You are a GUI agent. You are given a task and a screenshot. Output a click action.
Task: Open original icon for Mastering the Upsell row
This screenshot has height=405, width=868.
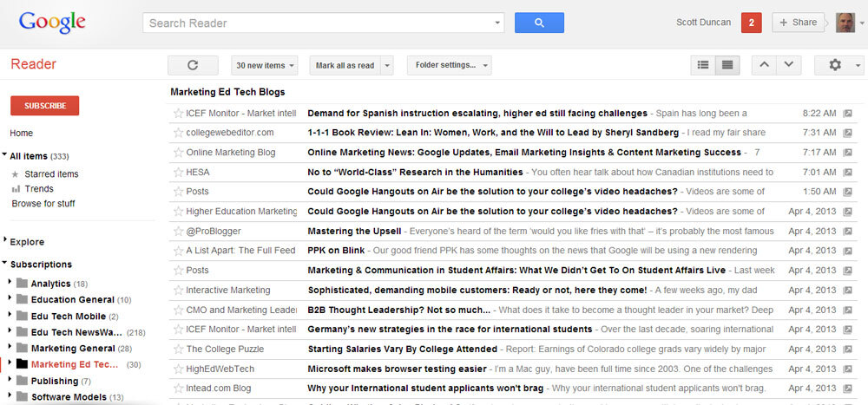point(847,232)
